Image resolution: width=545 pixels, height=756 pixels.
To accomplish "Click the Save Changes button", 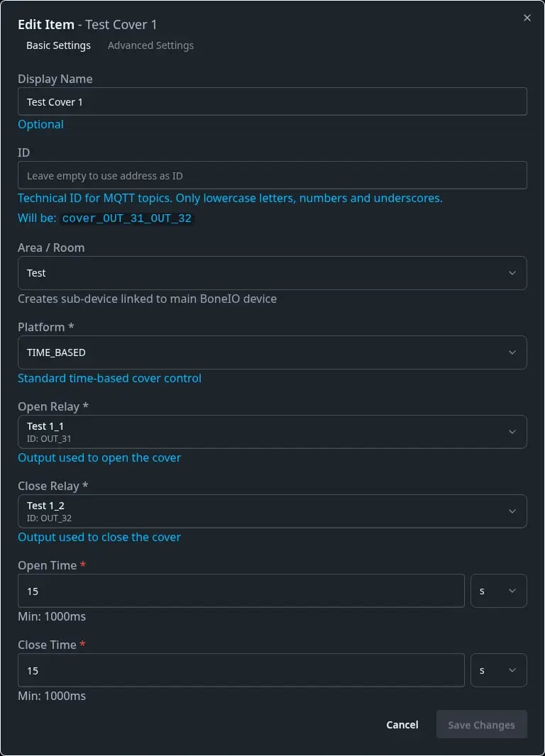I will point(481,724).
